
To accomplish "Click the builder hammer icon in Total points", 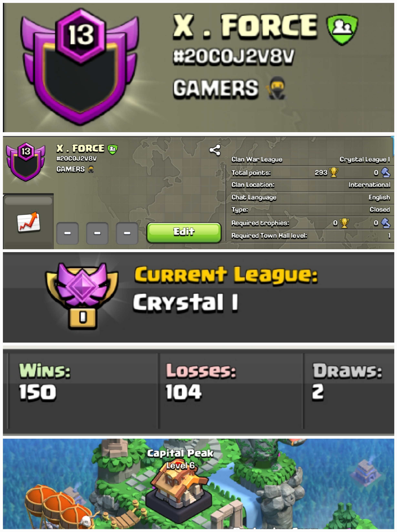I will [x=386, y=172].
